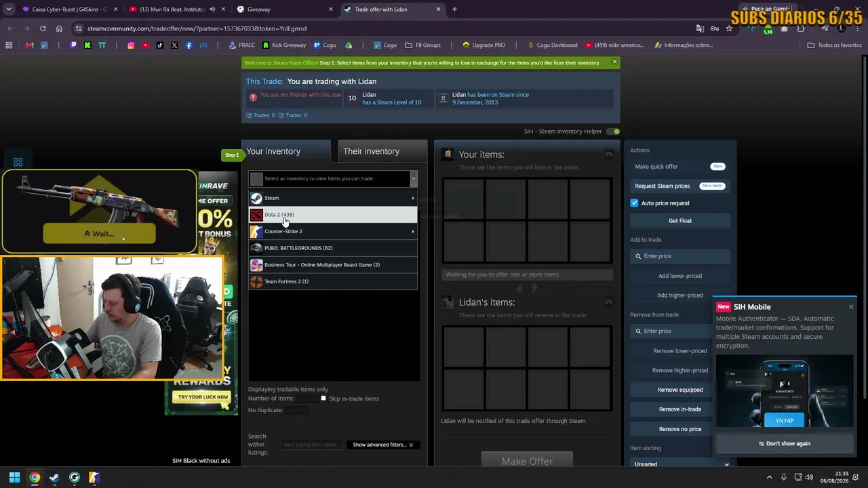Viewport: 868px width, 488px height.
Task: Open the Facebook bookmark icon
Action: [189, 45]
